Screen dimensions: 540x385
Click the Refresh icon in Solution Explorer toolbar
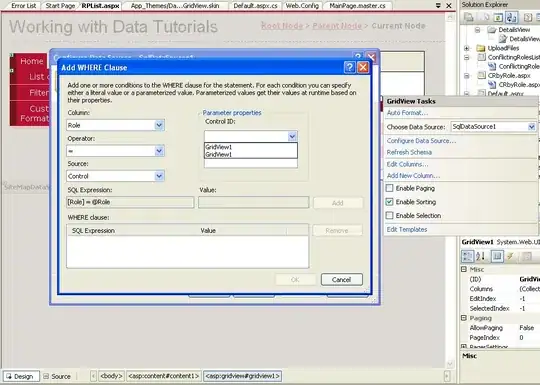[x=498, y=17]
